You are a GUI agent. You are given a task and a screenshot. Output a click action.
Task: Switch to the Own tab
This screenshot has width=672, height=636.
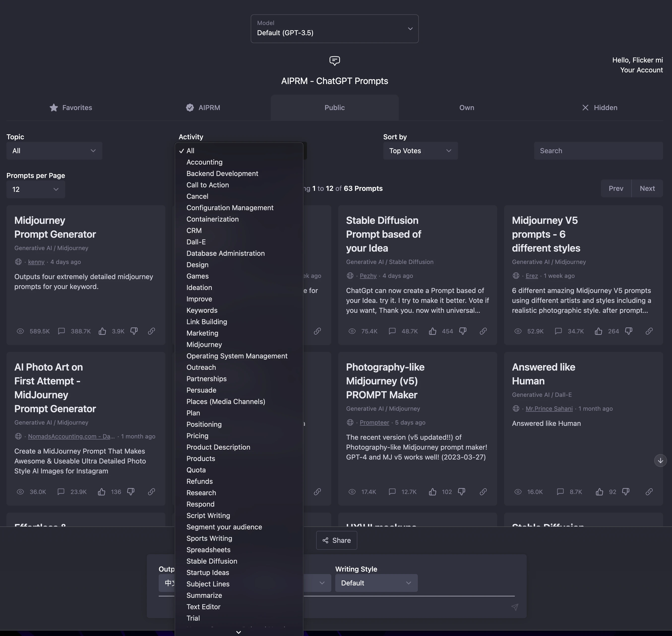(467, 108)
